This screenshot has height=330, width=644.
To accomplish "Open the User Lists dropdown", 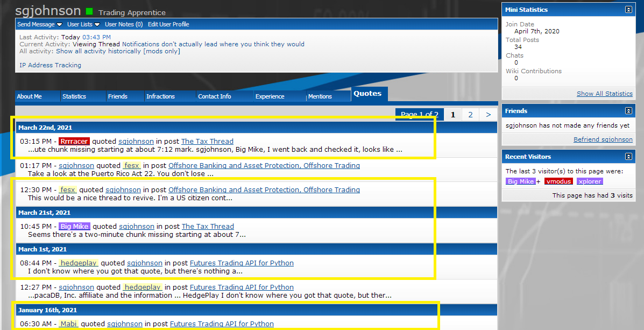I will coord(83,24).
